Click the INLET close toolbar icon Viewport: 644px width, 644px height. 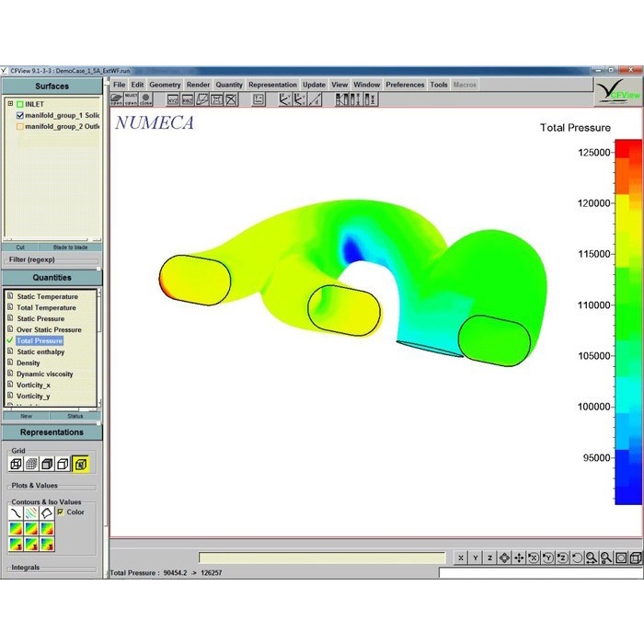click(x=146, y=99)
